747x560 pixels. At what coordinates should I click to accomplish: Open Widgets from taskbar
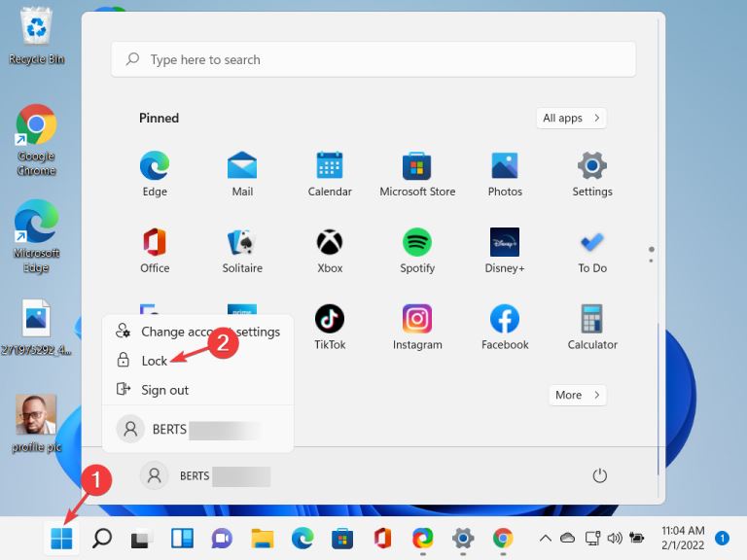click(x=182, y=538)
